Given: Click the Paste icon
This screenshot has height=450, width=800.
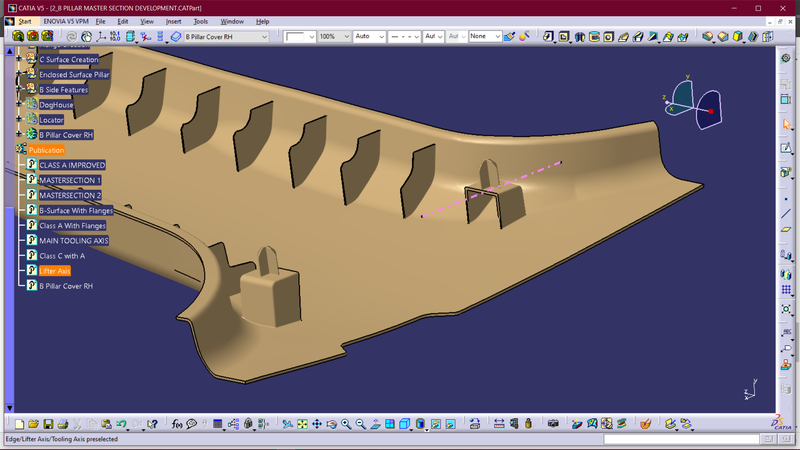Looking at the screenshot, I should pos(106,424).
